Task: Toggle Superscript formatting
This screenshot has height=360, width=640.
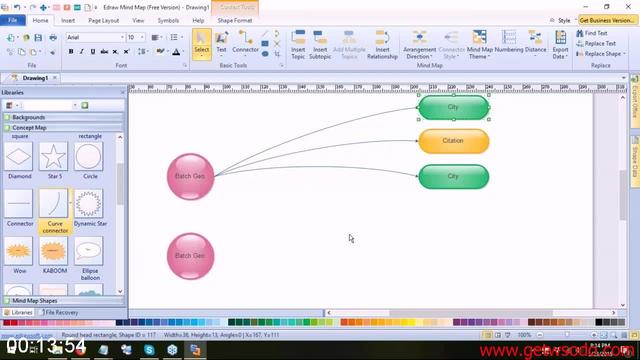Action: pyautogui.click(x=126, y=52)
